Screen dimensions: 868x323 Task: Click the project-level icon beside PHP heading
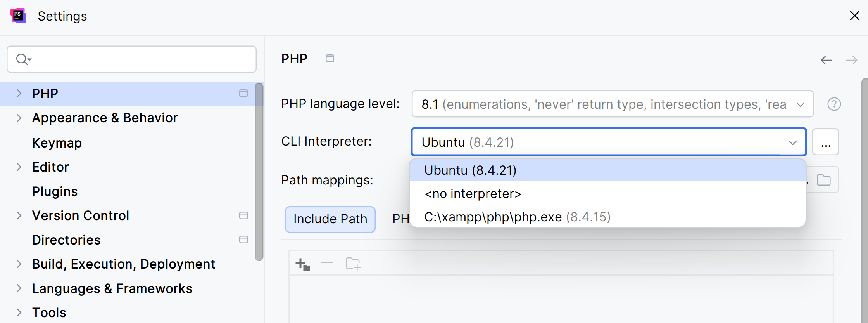(330, 58)
